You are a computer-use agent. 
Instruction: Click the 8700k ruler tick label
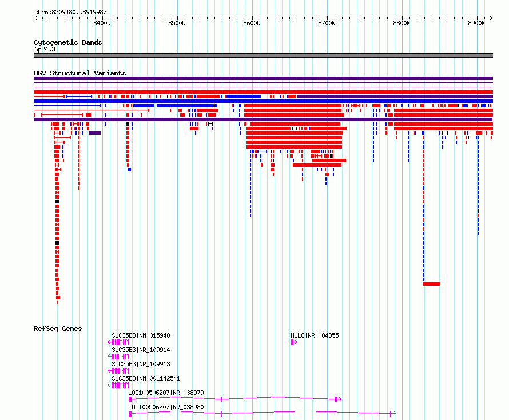[327, 23]
